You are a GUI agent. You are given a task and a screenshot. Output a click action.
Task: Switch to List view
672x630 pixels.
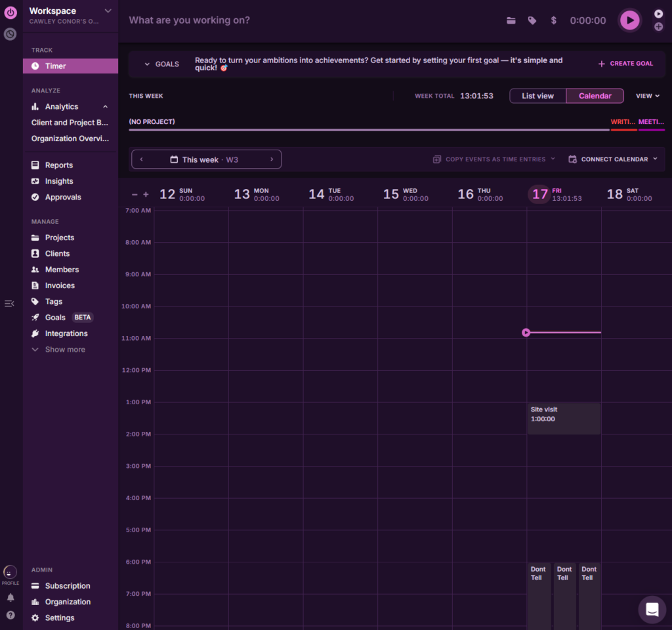point(537,96)
